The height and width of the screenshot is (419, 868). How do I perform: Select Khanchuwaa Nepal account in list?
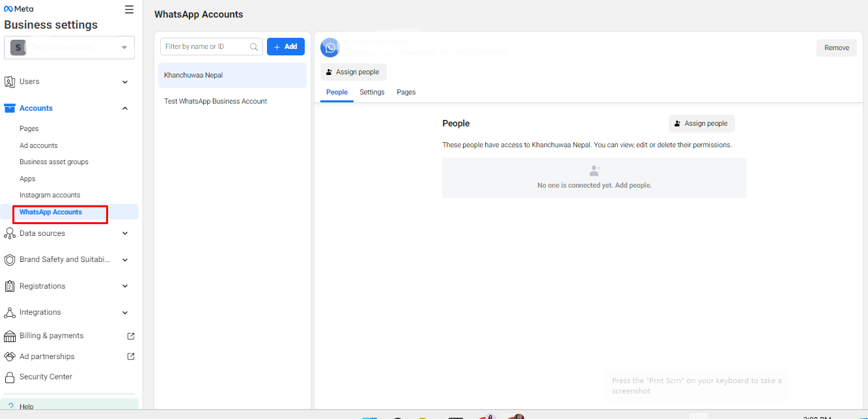(x=232, y=75)
